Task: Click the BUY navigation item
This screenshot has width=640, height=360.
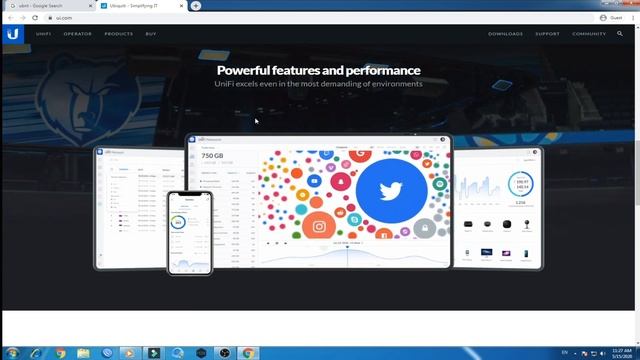Action: [151, 34]
